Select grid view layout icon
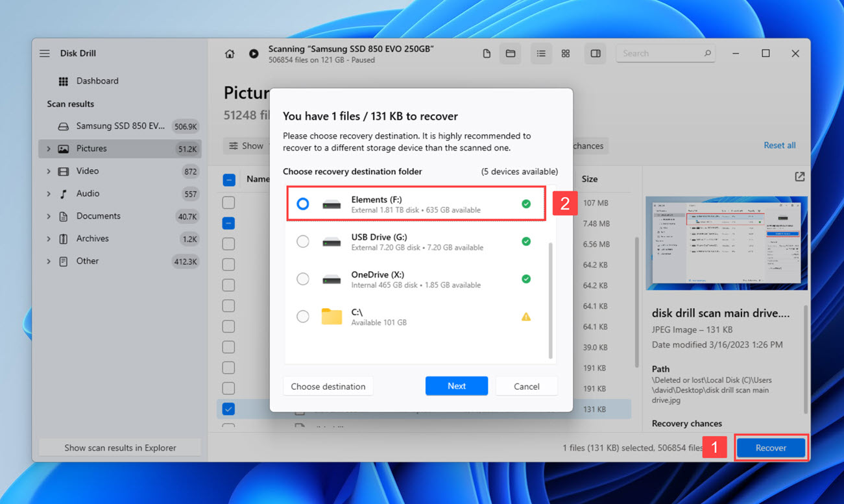 (x=566, y=54)
